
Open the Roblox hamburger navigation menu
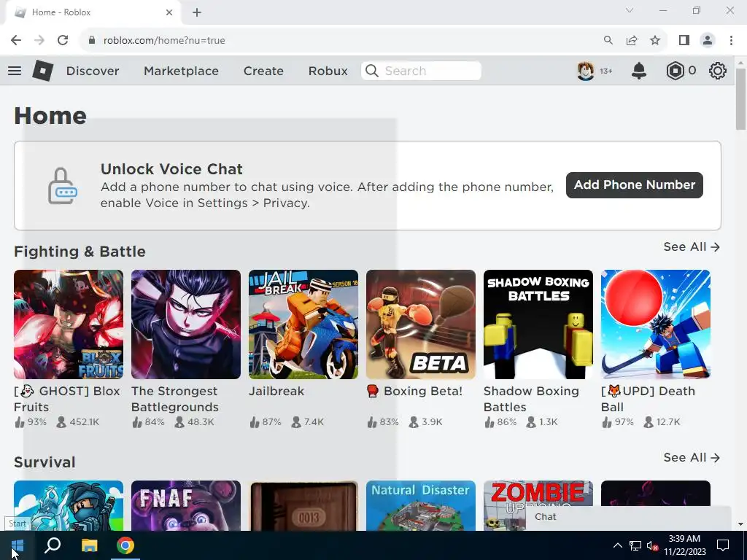tap(15, 71)
